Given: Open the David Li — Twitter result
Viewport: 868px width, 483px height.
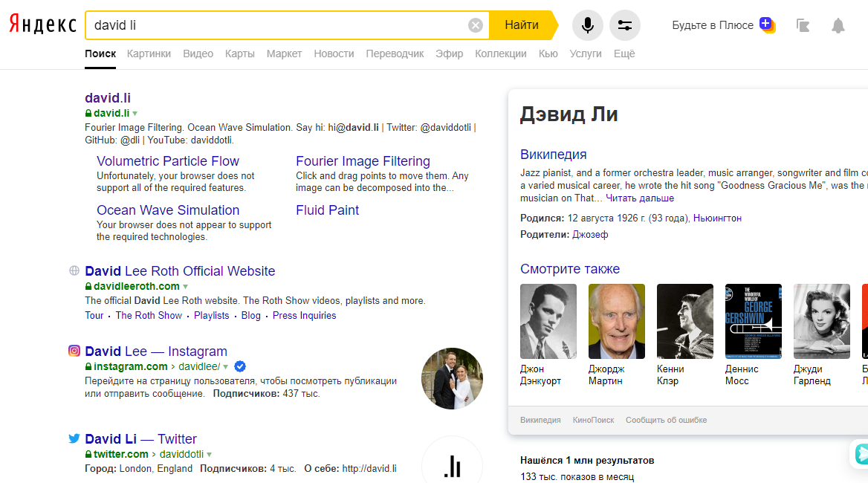Looking at the screenshot, I should click(x=140, y=438).
